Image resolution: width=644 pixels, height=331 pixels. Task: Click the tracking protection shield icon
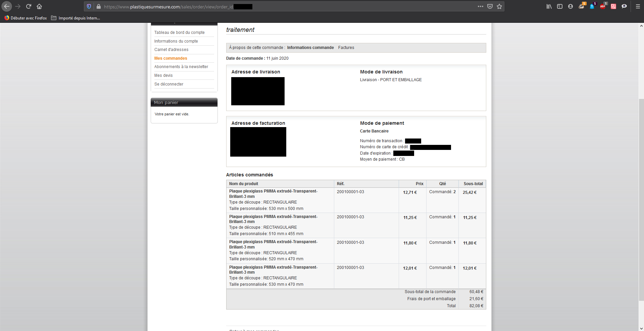click(89, 6)
